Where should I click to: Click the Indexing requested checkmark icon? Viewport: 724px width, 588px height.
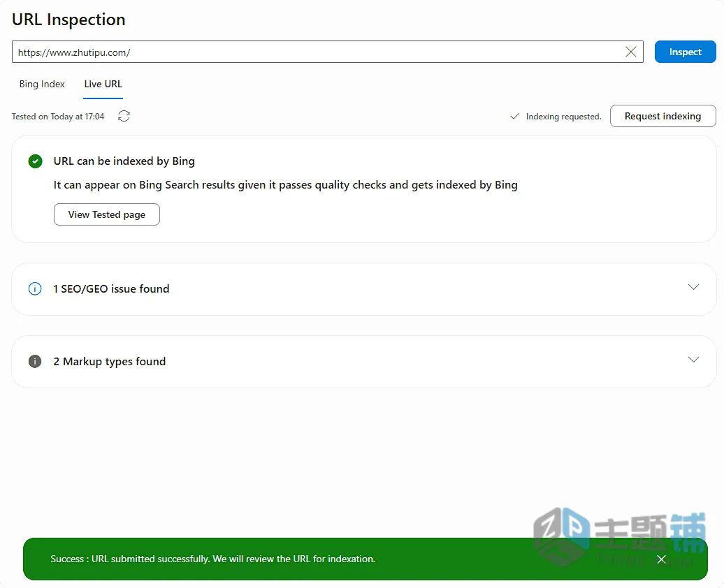(515, 117)
